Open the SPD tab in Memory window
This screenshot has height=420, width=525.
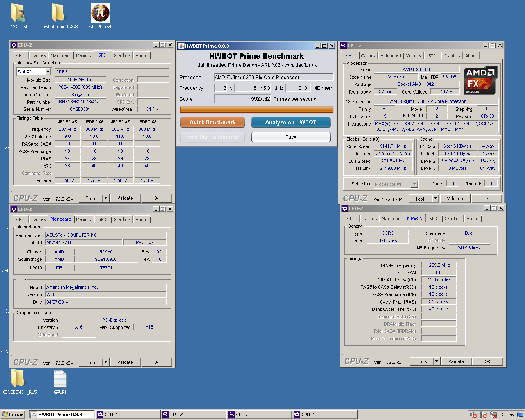click(434, 219)
